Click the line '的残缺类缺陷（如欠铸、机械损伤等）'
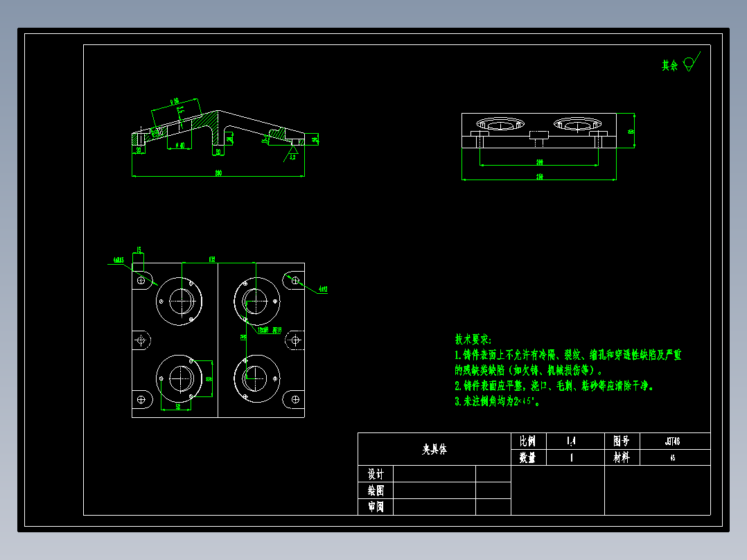Viewport: 747px width, 560px height. (x=528, y=370)
